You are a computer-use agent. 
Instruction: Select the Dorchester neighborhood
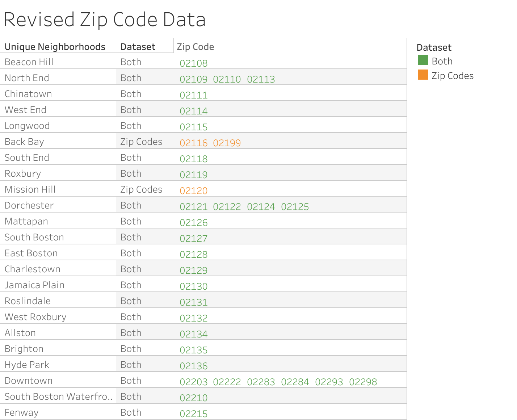click(29, 205)
